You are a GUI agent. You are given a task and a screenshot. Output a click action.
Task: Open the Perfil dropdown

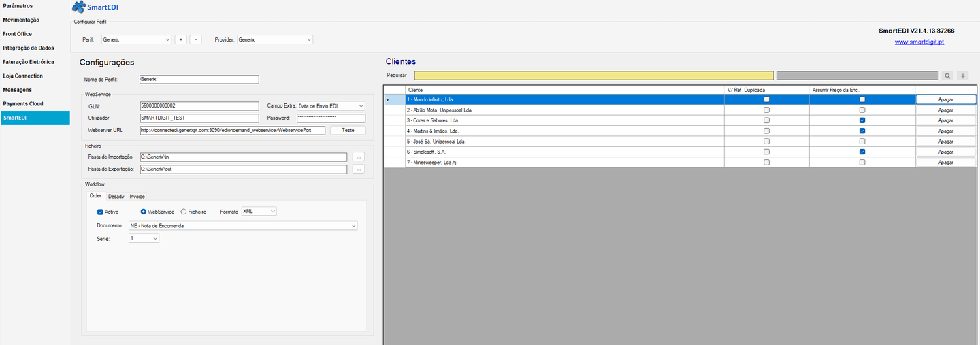pyautogui.click(x=136, y=39)
